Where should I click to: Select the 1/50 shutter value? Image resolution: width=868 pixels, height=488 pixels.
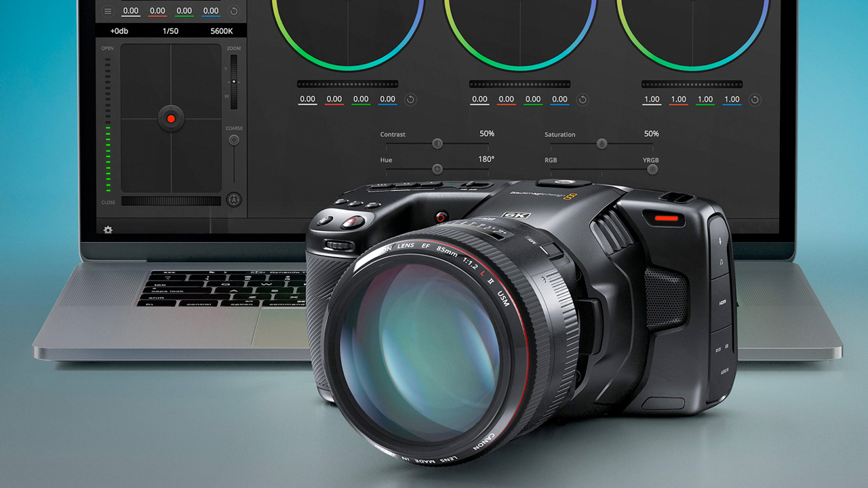click(171, 31)
